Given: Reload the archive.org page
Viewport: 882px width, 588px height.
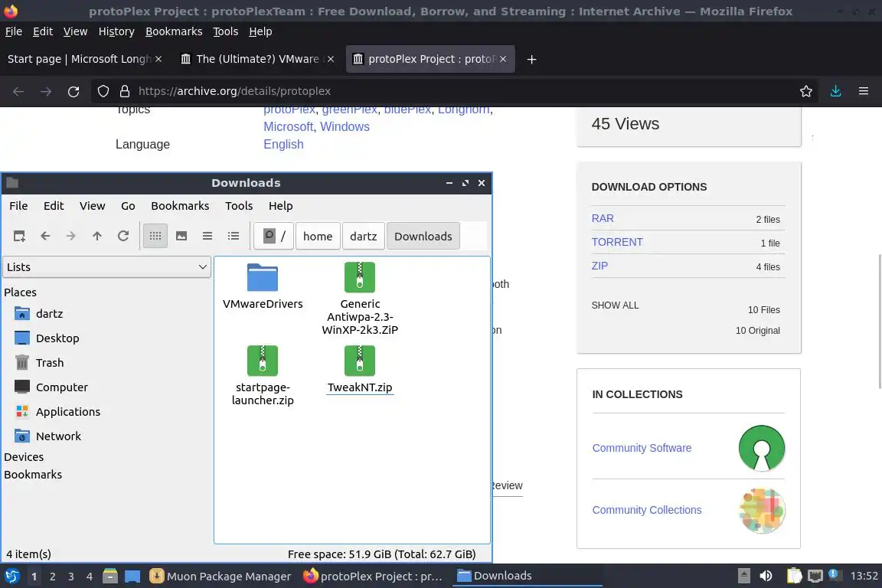Looking at the screenshot, I should (73, 91).
